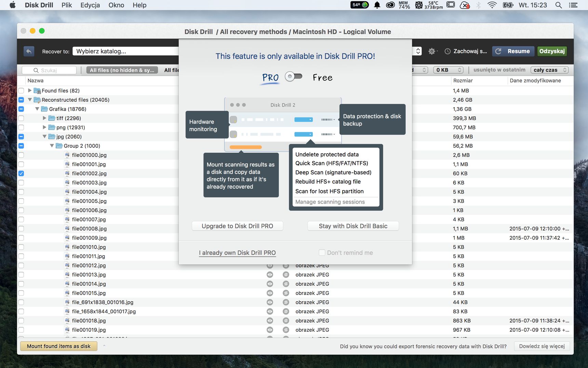Check the Don't remind me checkbox
Screen dimensions: 588x368
click(322, 253)
